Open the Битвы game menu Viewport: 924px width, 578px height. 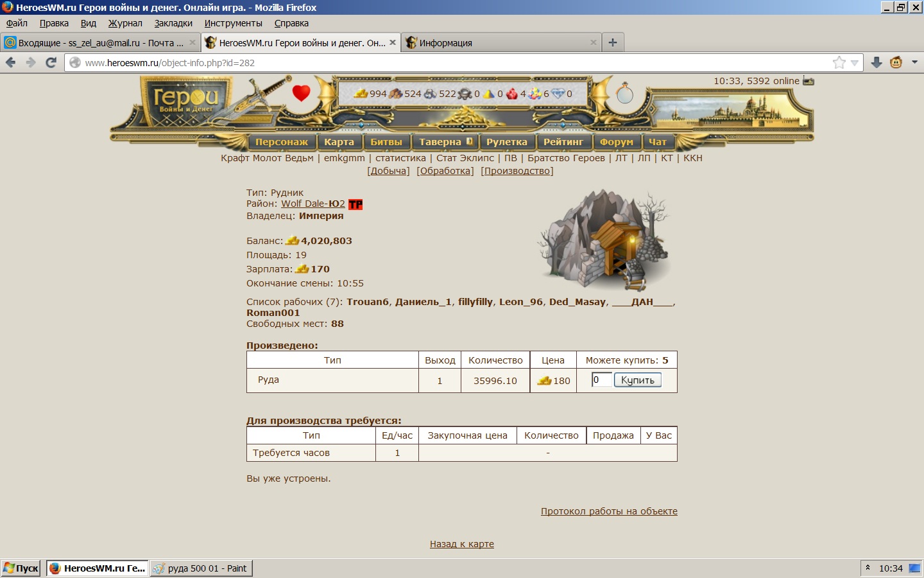pyautogui.click(x=386, y=142)
